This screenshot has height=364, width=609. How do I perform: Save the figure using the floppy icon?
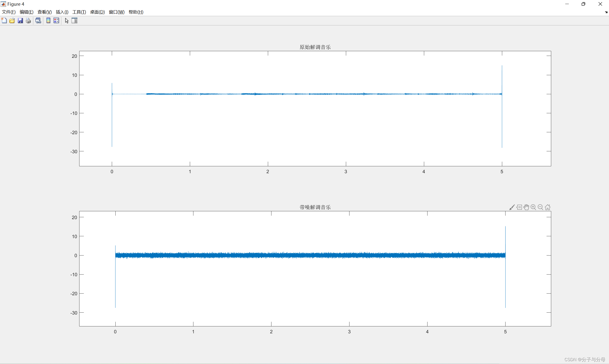pos(20,21)
